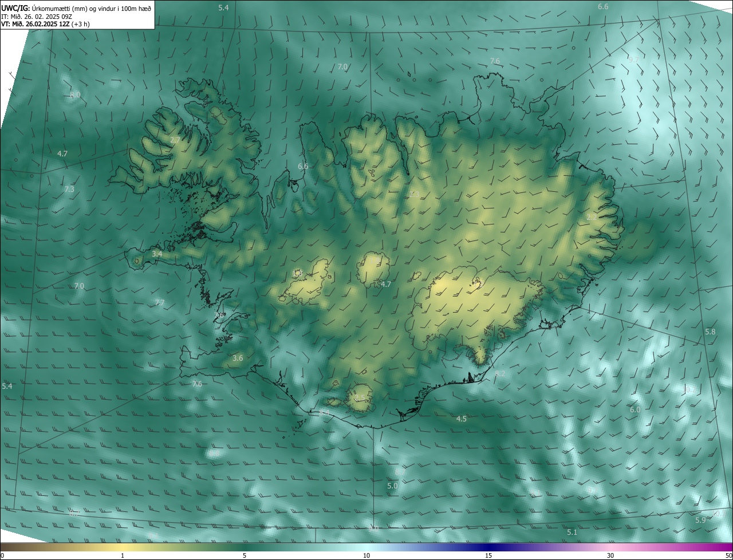This screenshot has height=560, width=733.
Task: Click the 'UWC/IG: Úrkomumætti (mm)' title line
Action: [x=76, y=8]
